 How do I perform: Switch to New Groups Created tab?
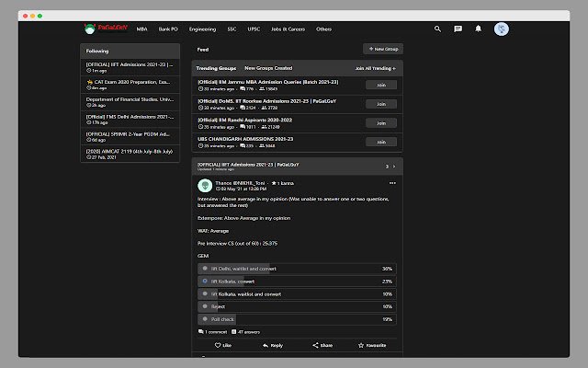point(268,68)
